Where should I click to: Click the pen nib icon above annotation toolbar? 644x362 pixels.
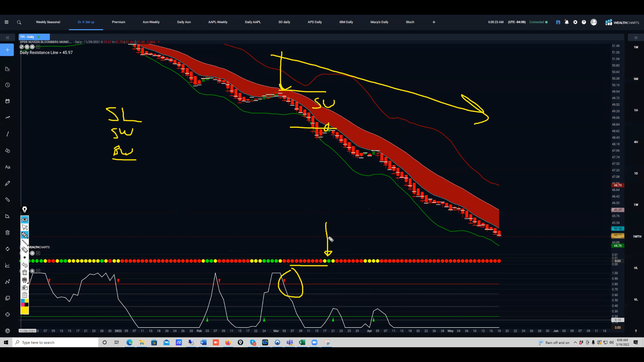click(24, 209)
